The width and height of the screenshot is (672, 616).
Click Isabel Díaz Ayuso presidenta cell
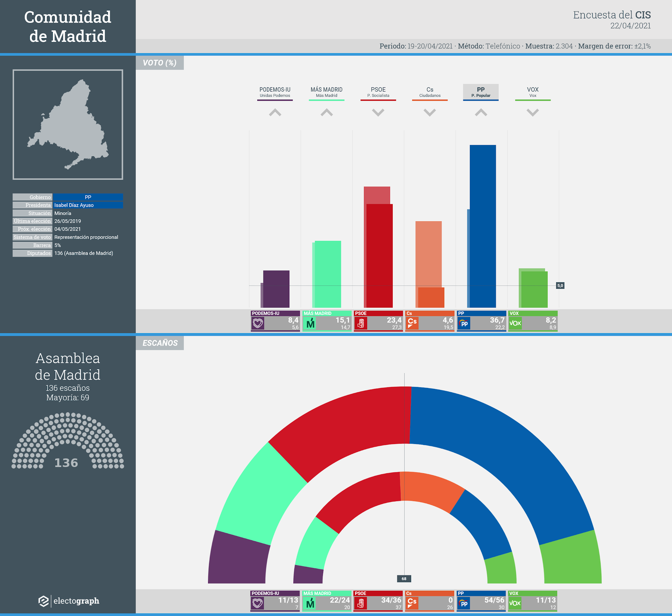coord(88,205)
